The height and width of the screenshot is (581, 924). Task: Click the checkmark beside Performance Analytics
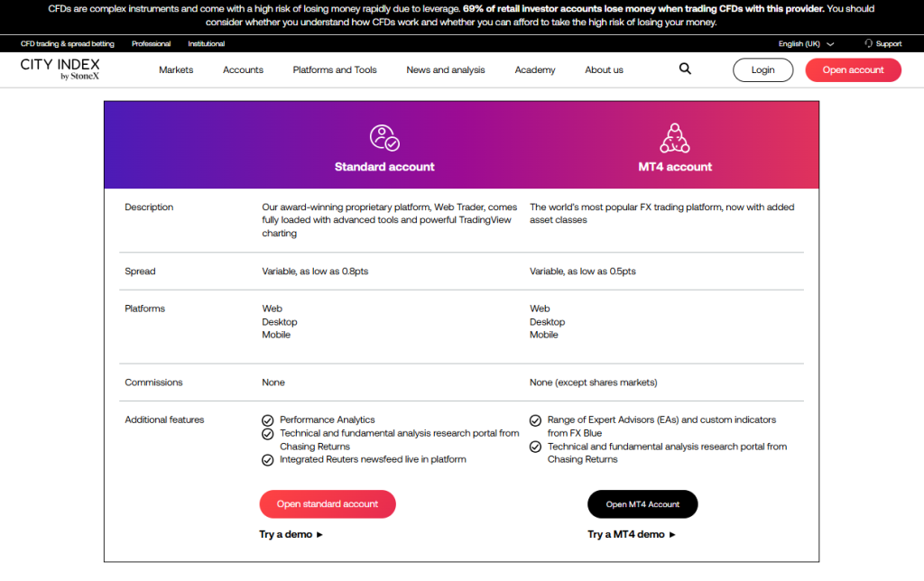(x=268, y=420)
